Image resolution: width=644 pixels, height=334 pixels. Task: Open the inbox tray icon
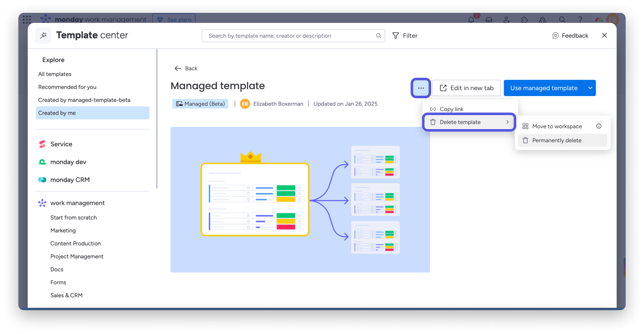click(x=489, y=19)
